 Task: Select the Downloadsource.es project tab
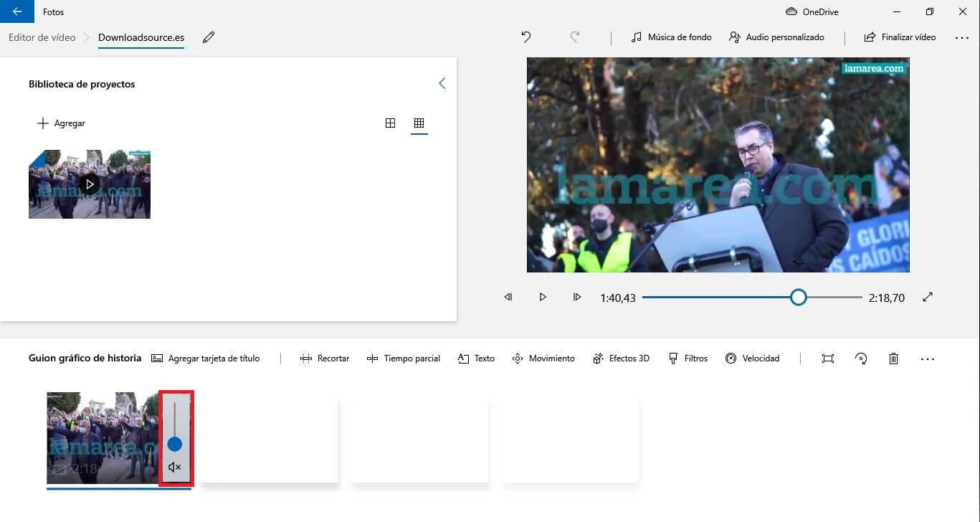click(x=141, y=37)
